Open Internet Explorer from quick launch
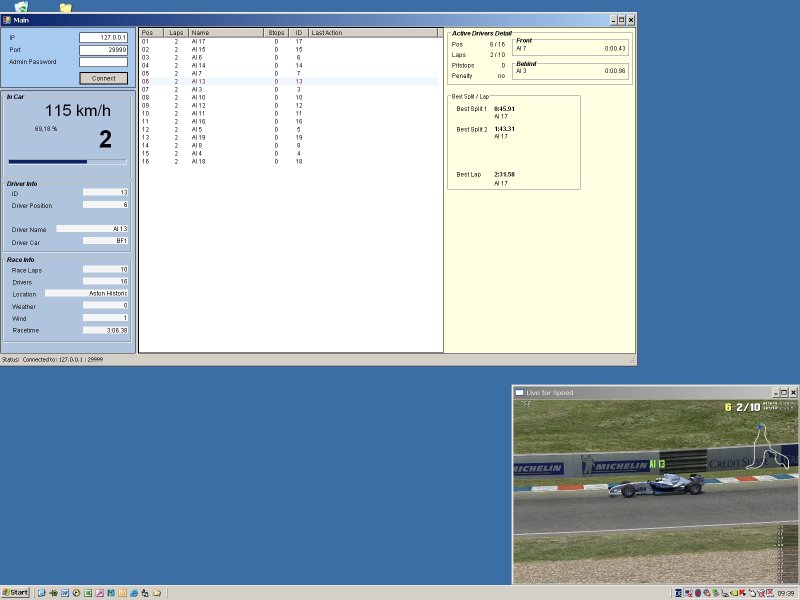 (x=134, y=593)
